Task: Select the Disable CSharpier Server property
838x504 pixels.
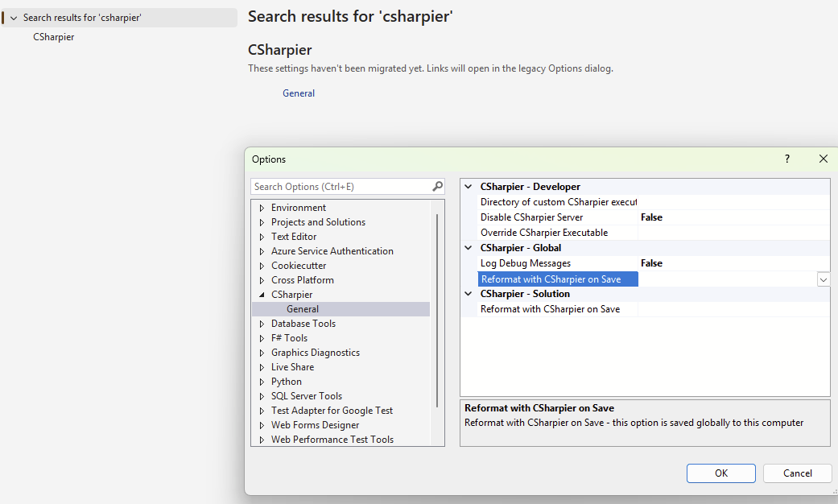Action: tap(532, 217)
